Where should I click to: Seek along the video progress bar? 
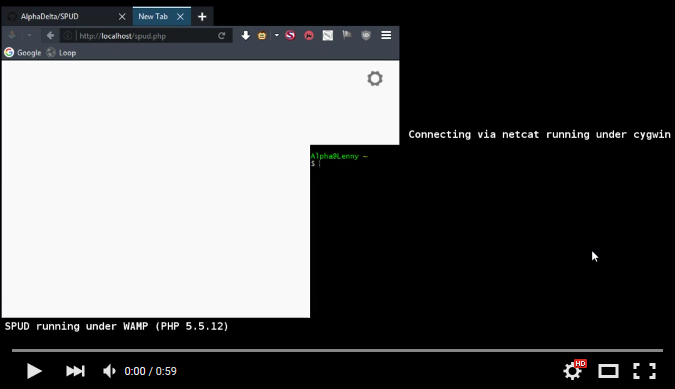(337, 350)
